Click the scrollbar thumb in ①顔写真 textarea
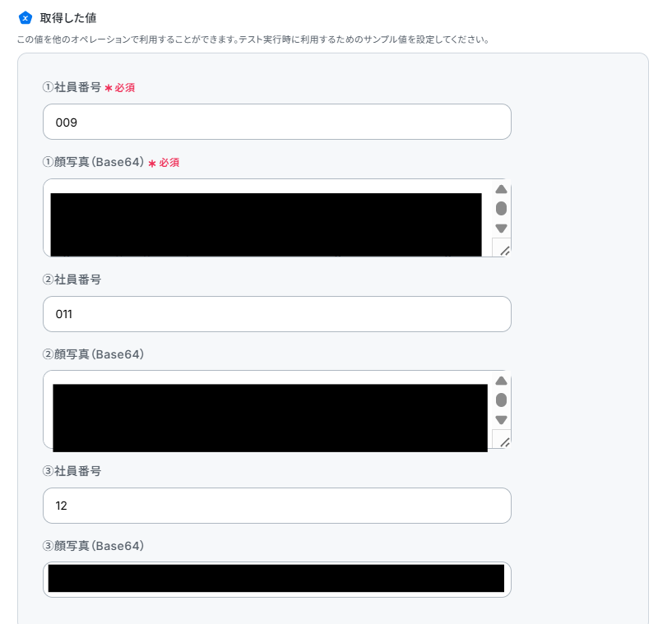Viewport: 672px width, 624px height. [x=501, y=209]
